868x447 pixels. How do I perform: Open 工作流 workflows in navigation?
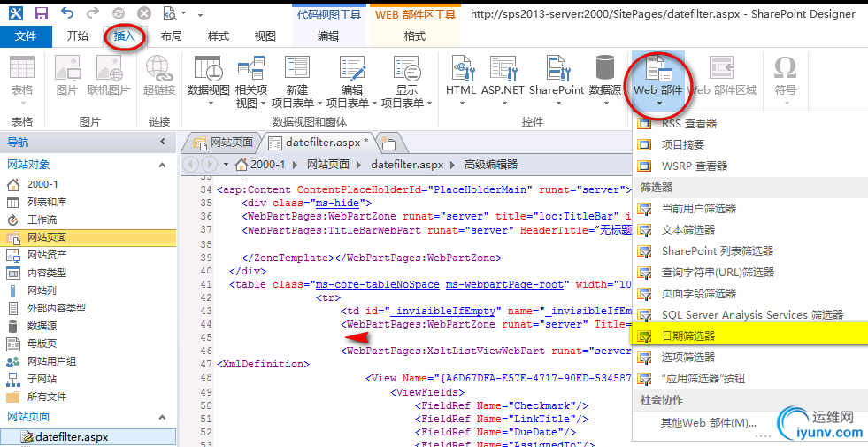pyautogui.click(x=42, y=220)
